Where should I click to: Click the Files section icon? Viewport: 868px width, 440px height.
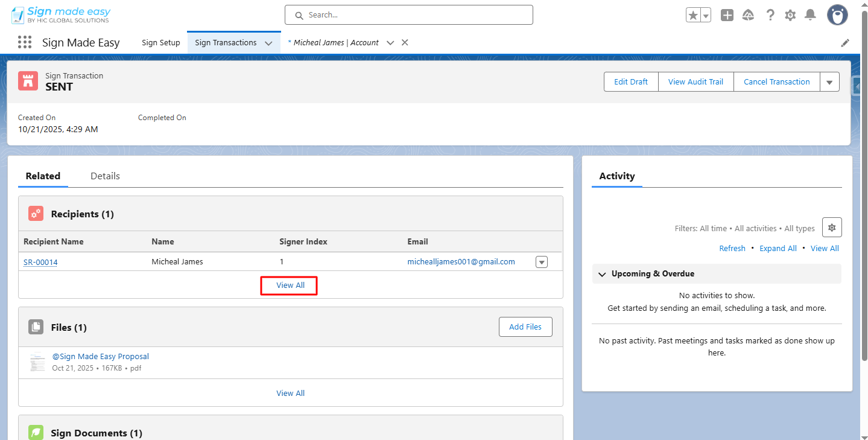point(36,327)
